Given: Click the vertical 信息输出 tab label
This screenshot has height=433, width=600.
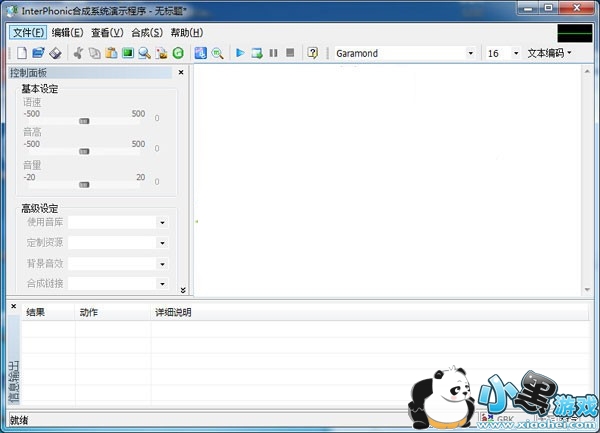Looking at the screenshot, I should [x=14, y=382].
